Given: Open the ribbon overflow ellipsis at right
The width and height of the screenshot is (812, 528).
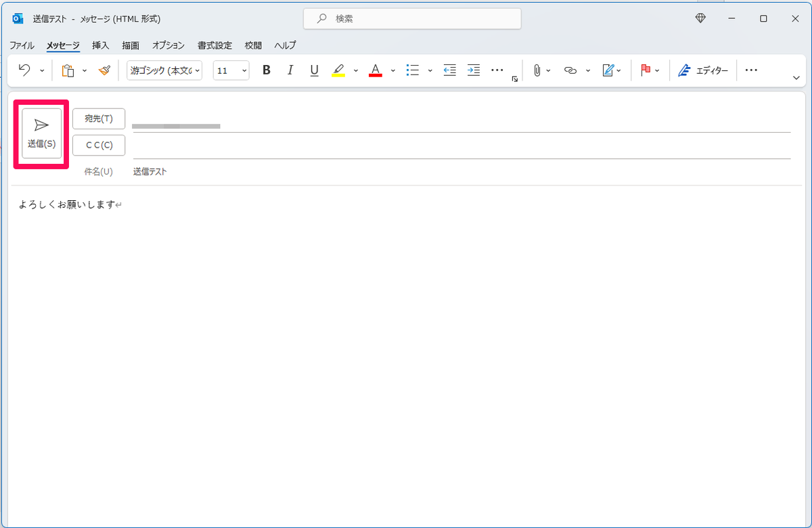Looking at the screenshot, I should [x=751, y=70].
